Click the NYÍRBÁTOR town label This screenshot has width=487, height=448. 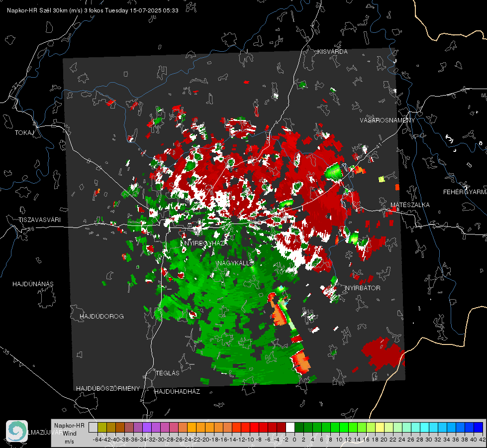[x=363, y=288]
